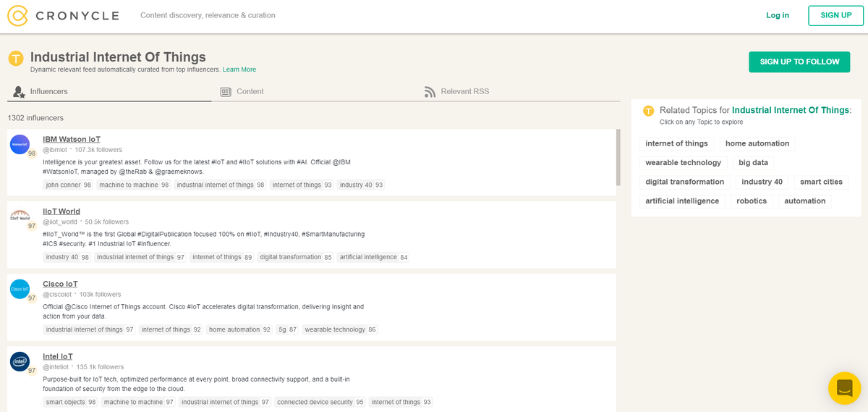
Task: Click Cisco IoT avatar image
Action: tap(20, 289)
